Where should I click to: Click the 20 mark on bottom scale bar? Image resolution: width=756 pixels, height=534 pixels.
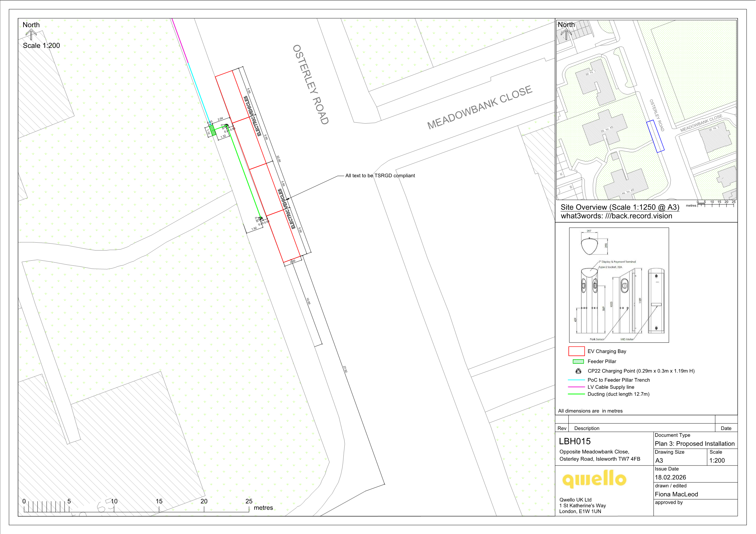pos(204,501)
